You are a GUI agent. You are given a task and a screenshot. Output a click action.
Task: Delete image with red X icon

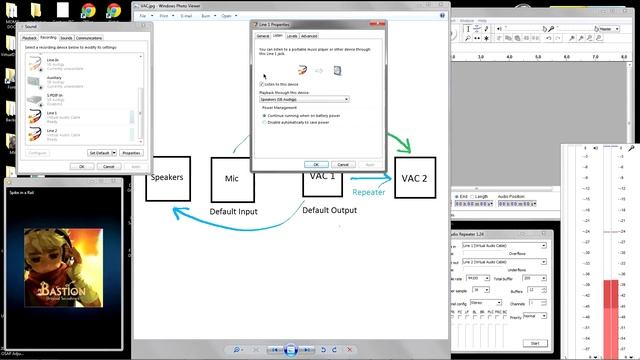(x=349, y=350)
